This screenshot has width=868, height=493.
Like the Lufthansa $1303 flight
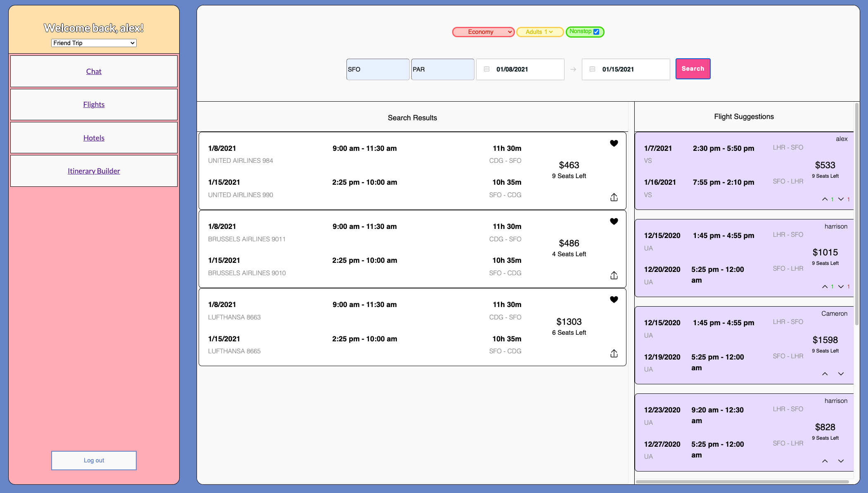click(x=614, y=300)
